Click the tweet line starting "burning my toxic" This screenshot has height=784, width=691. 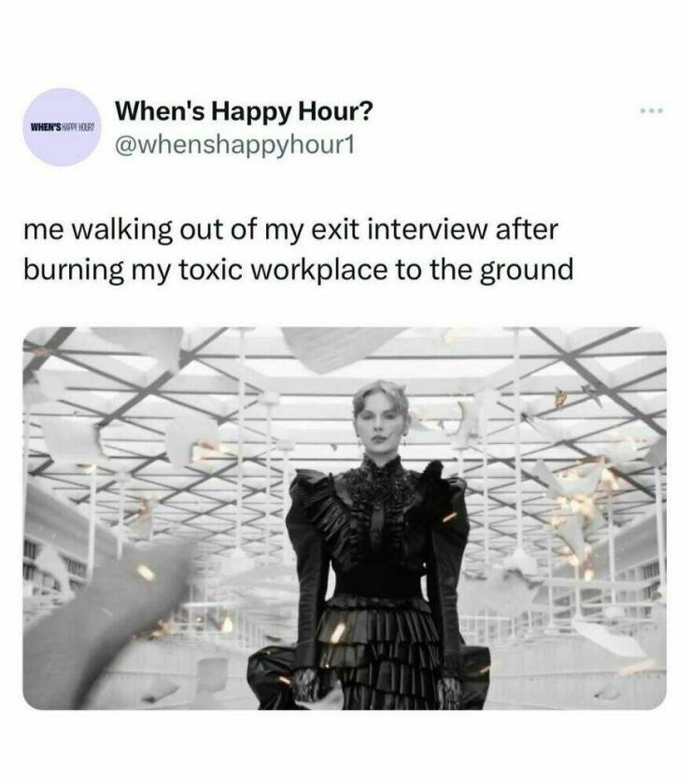(x=298, y=270)
